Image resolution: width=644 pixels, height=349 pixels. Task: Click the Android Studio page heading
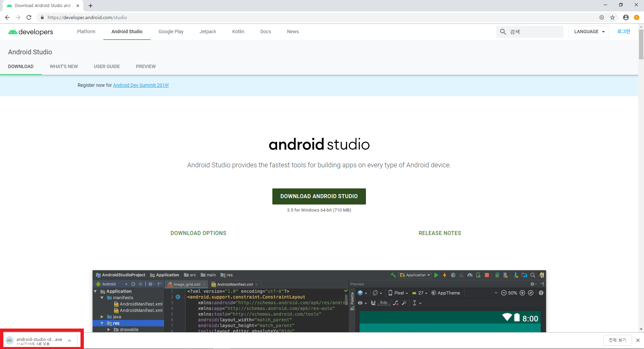pyautogui.click(x=30, y=52)
